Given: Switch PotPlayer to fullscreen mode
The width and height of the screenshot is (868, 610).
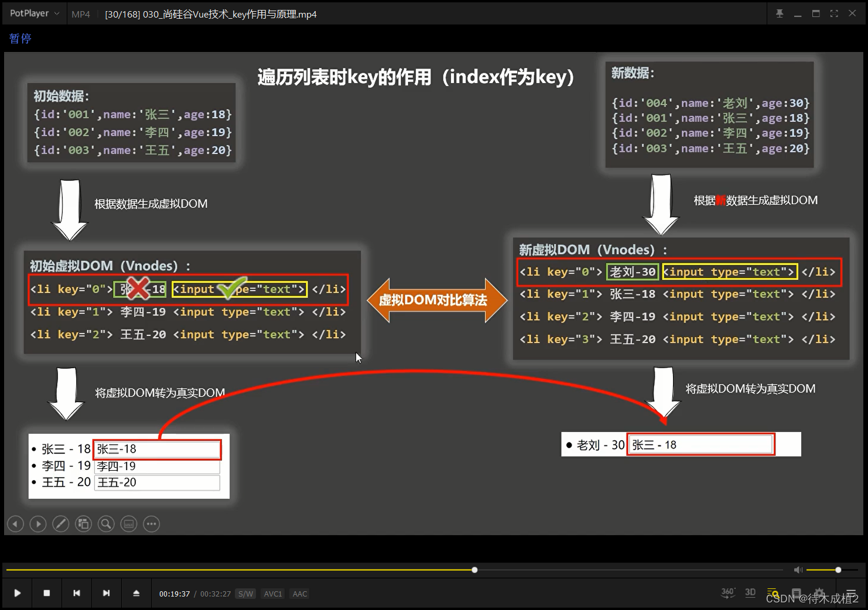Looking at the screenshot, I should (x=834, y=13).
